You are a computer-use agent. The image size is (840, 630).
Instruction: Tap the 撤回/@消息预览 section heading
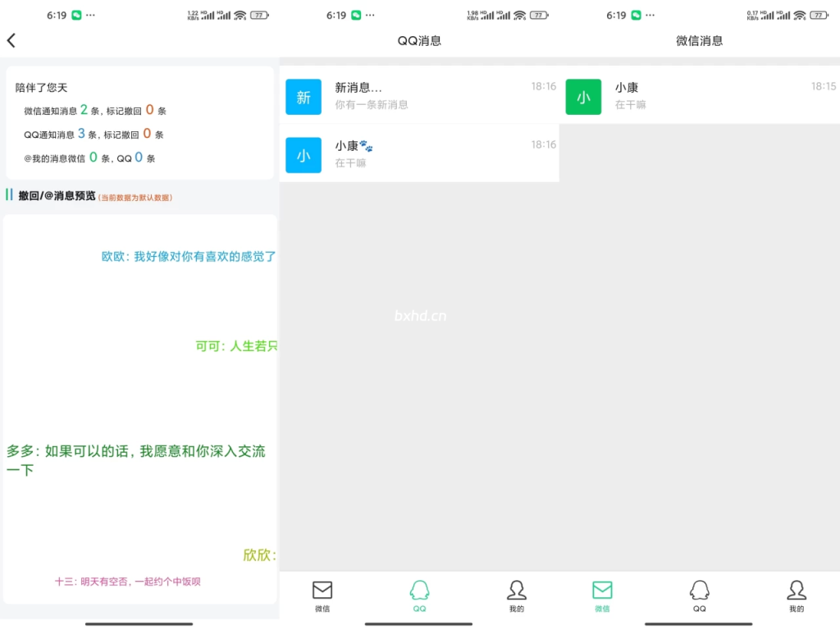pos(57,195)
